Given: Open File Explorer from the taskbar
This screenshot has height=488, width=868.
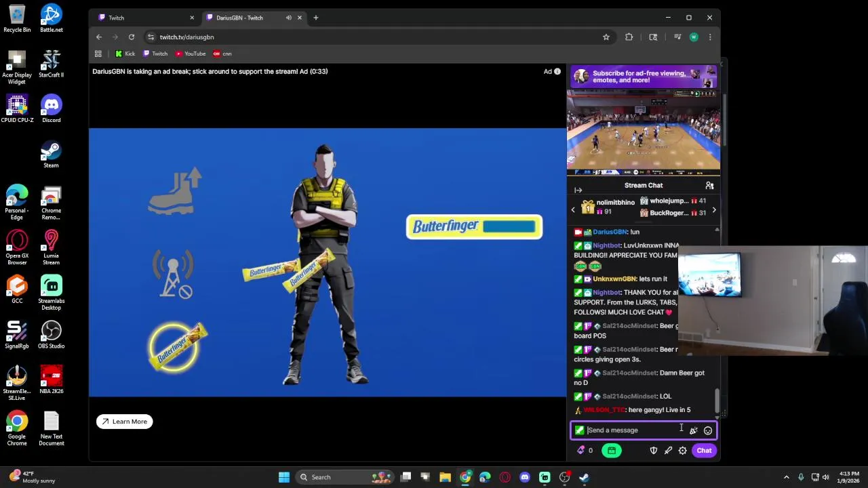Looking at the screenshot, I should pos(446,477).
